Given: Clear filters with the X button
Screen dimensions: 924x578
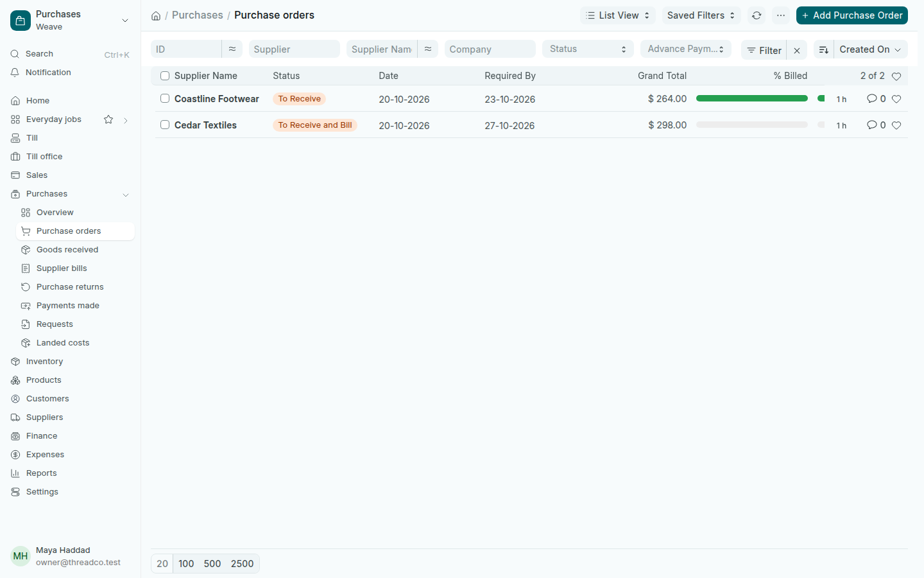Looking at the screenshot, I should coord(797,50).
